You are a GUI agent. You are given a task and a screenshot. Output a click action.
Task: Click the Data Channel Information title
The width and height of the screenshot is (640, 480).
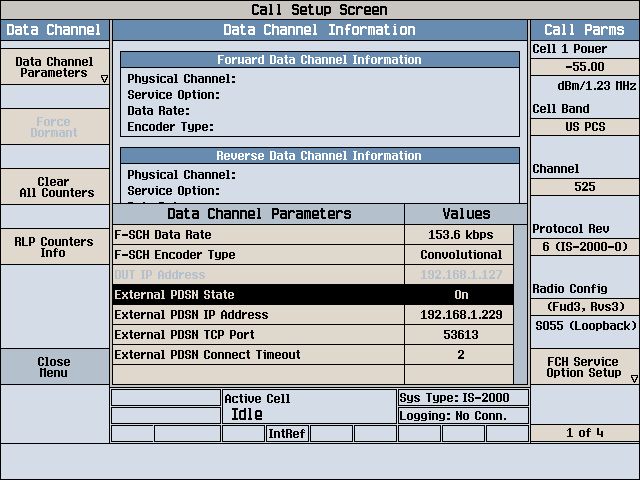click(320, 30)
